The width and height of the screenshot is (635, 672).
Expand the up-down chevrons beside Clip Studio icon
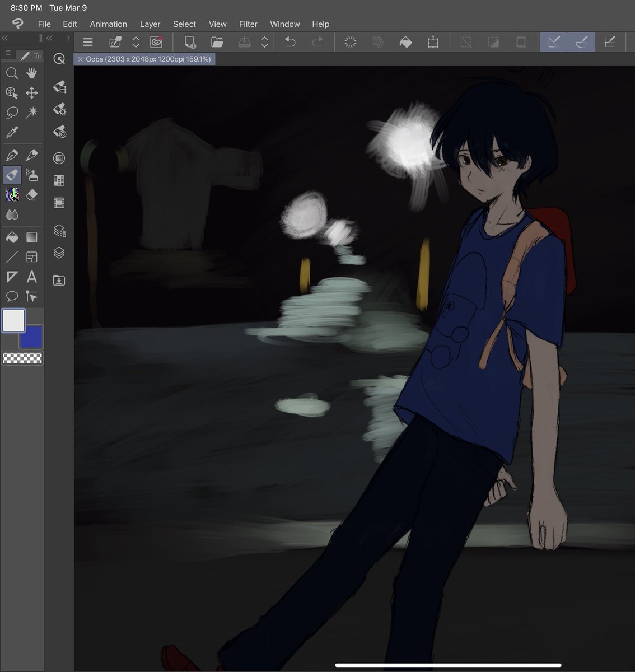pyautogui.click(x=136, y=42)
